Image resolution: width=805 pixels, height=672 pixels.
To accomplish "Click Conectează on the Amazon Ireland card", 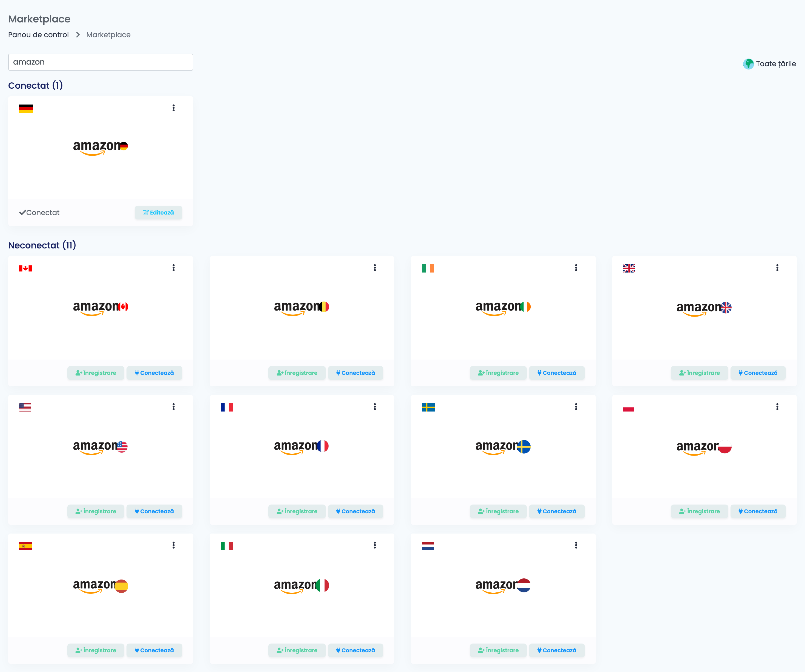I will tap(557, 373).
